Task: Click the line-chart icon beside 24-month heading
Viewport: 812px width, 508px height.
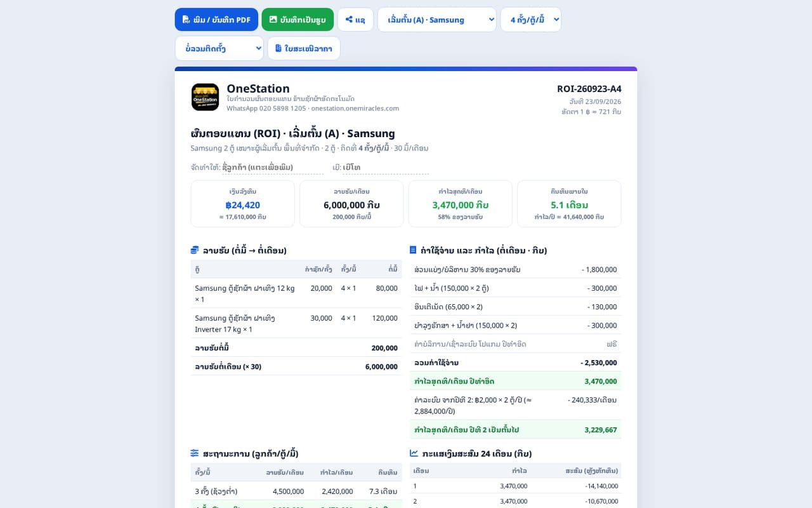Action: click(414, 453)
